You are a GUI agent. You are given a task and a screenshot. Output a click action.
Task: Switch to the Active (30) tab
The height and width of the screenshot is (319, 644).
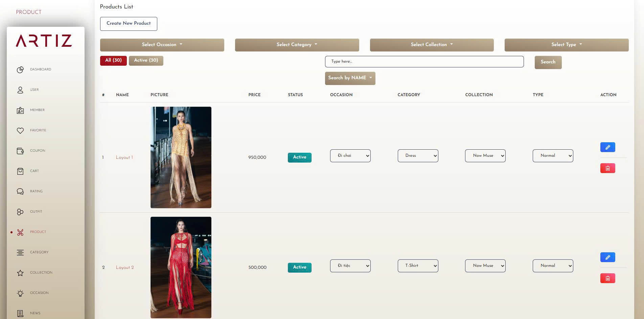146,60
